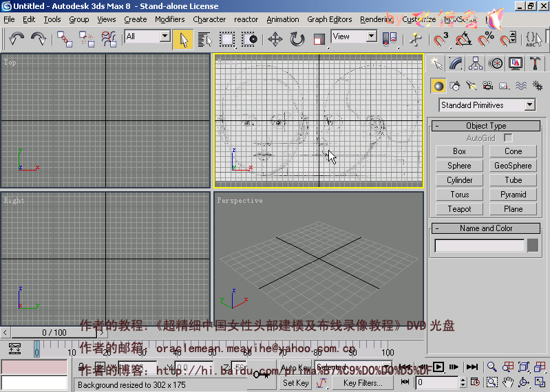Open the Views menu
Image resolution: width=550 pixels, height=392 pixels.
pos(106,19)
